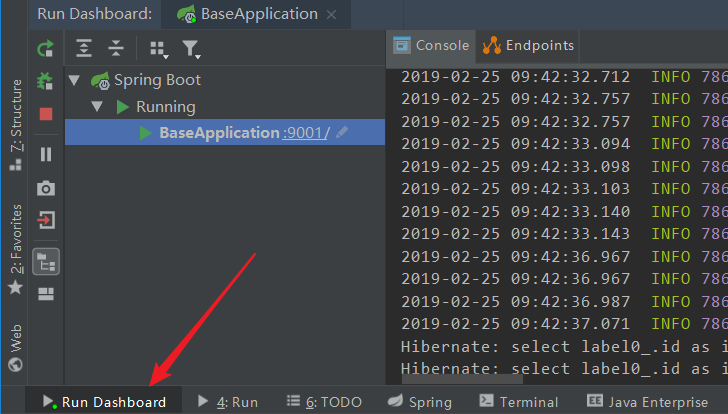Collapse the Spring Boot tree node
The width and height of the screenshot is (728, 414).
(74, 80)
